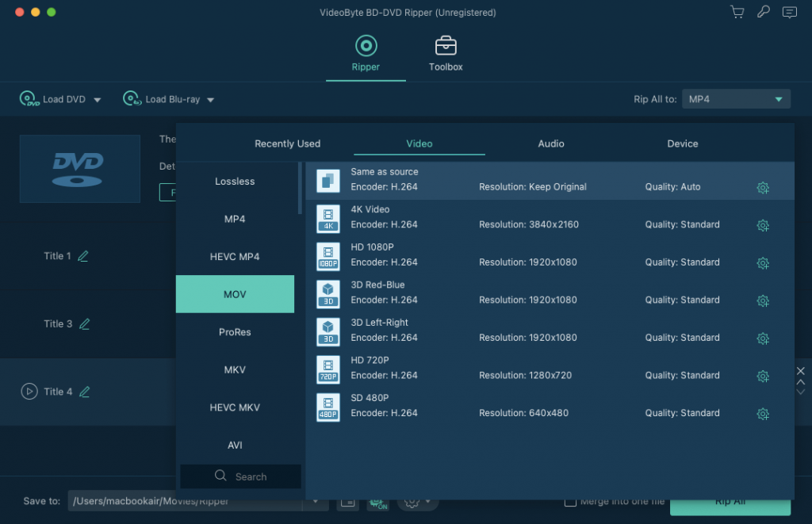Remove Title 4 with the X icon
This screenshot has height=524, width=812.
801,371
